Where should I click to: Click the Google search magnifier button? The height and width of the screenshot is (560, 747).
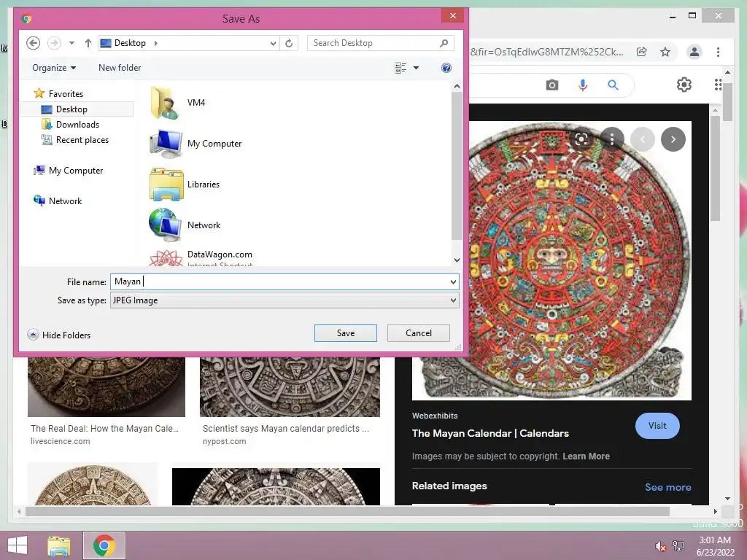coord(613,85)
